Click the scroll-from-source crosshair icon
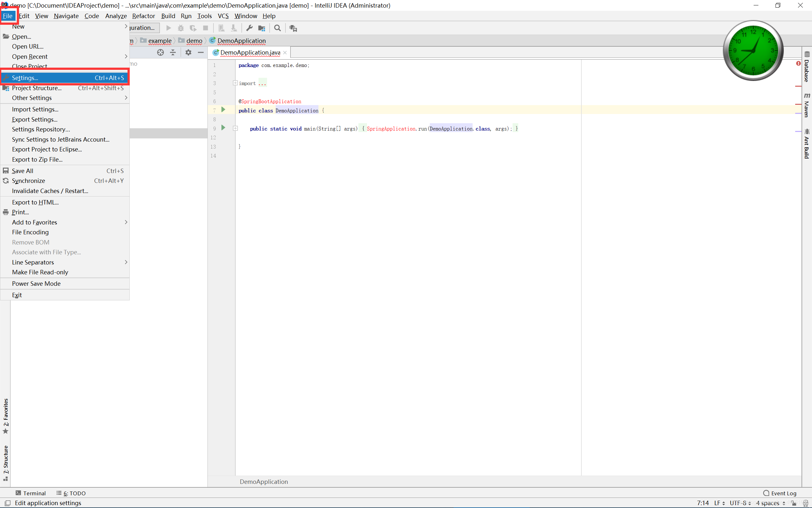 point(160,52)
